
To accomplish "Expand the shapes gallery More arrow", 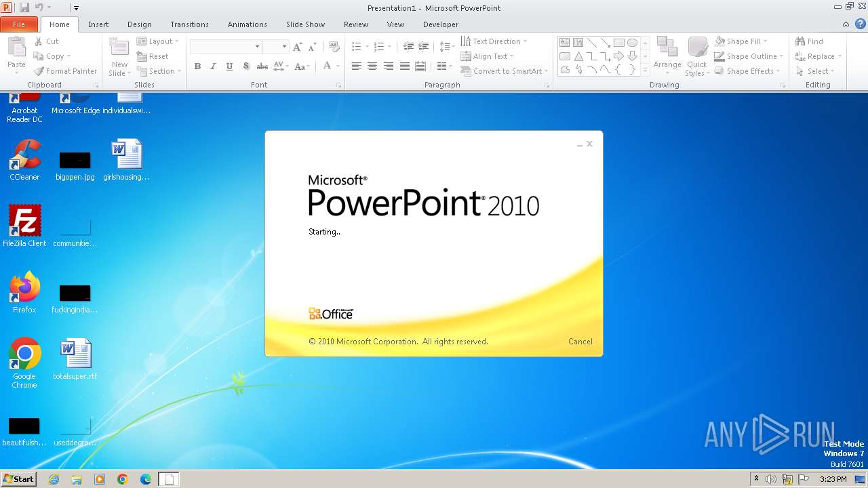I will coord(645,70).
